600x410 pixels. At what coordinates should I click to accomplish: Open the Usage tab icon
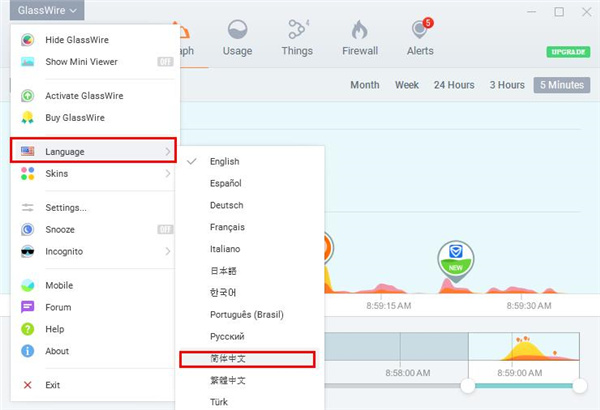click(x=237, y=29)
